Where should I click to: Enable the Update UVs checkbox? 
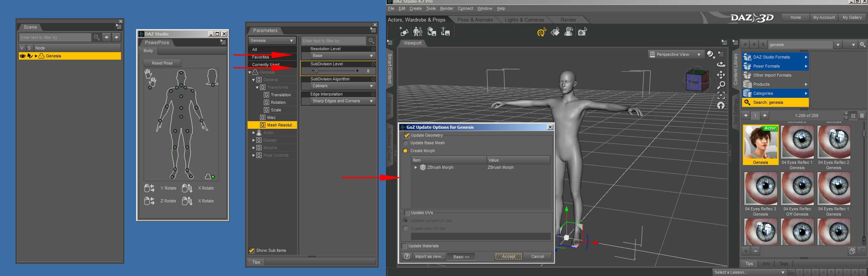pos(407,213)
